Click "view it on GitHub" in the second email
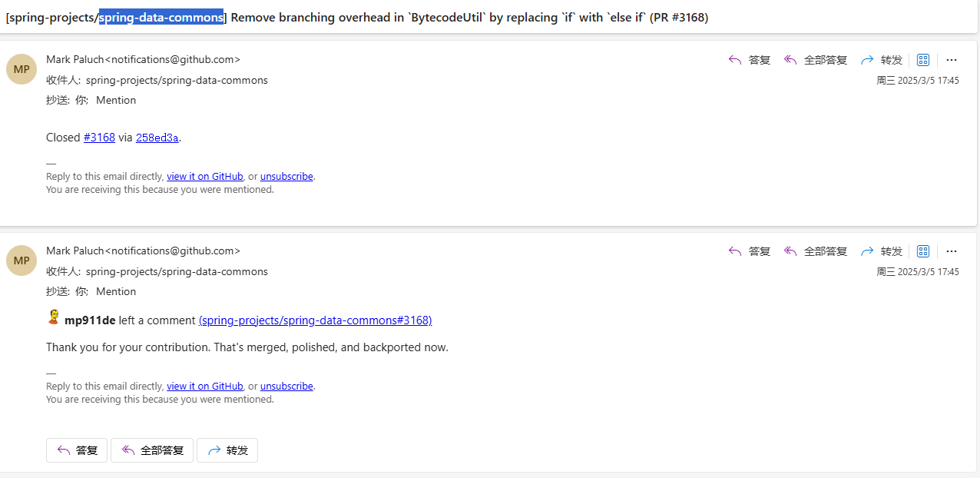980x478 pixels. (205, 386)
